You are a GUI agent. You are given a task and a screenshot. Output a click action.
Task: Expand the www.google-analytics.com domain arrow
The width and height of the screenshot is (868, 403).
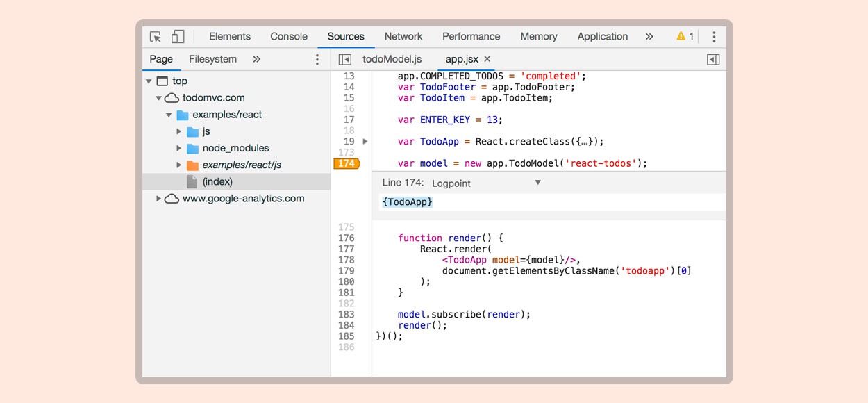pos(159,199)
